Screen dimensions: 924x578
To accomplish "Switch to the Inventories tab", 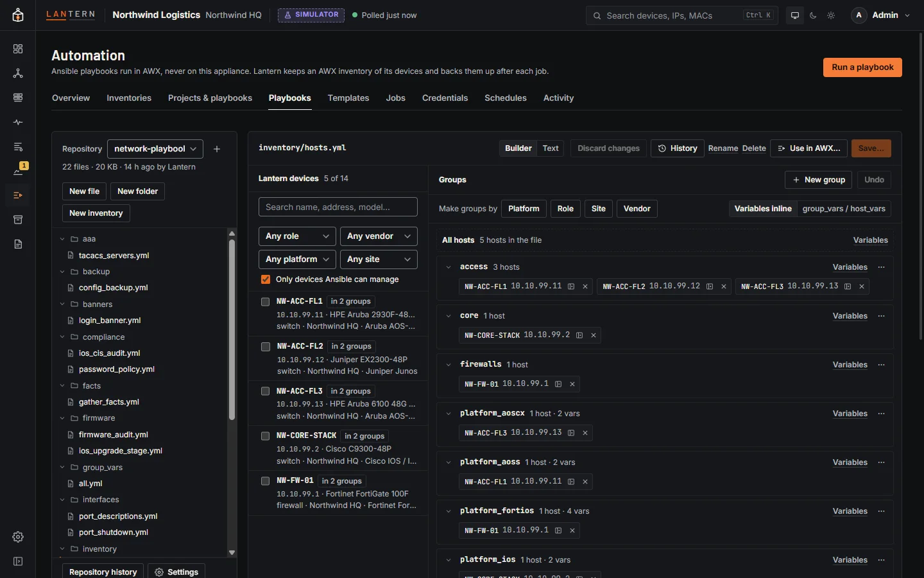I will [x=129, y=98].
